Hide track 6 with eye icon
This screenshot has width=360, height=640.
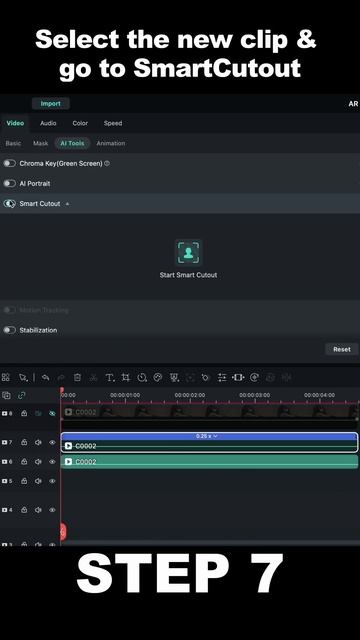52,462
